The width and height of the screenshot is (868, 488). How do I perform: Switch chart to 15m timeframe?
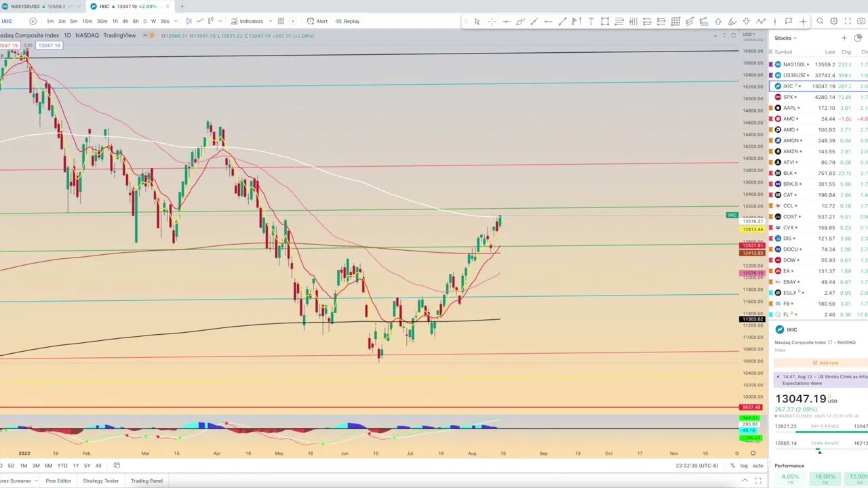point(87,21)
